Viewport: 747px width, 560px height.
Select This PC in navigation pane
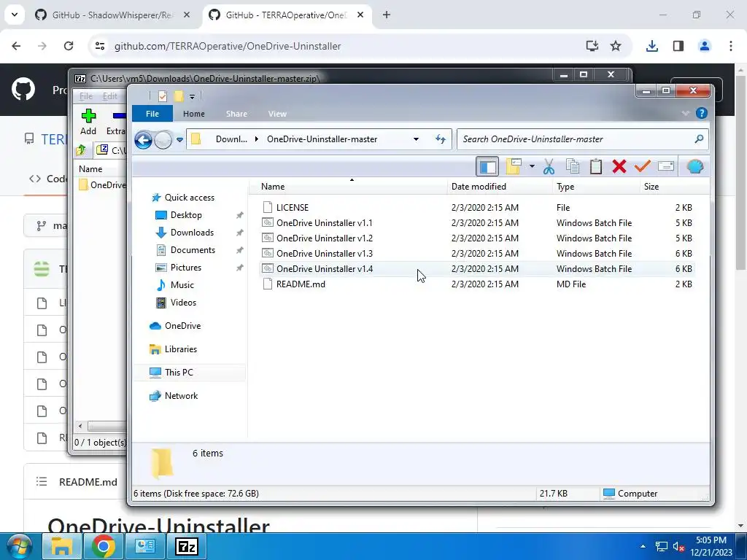pos(179,373)
